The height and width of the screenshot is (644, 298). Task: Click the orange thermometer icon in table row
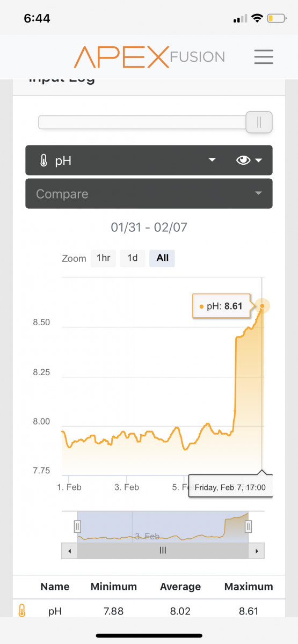point(22,610)
